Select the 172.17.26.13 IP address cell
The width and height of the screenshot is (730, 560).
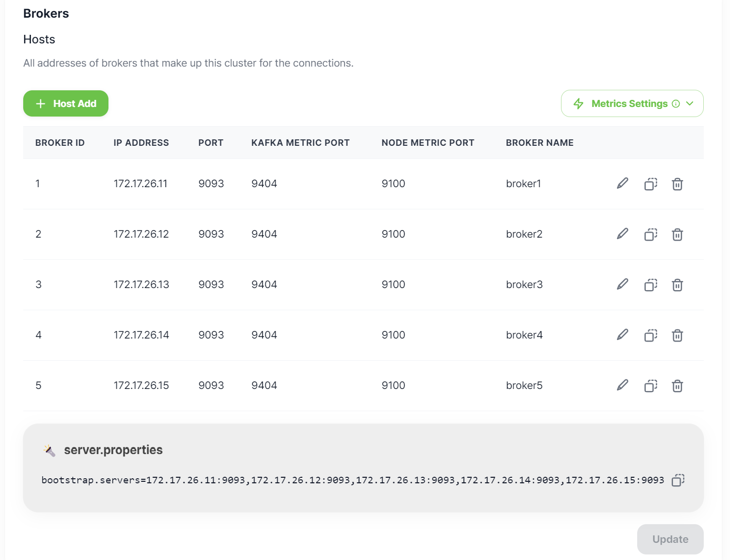[141, 285]
